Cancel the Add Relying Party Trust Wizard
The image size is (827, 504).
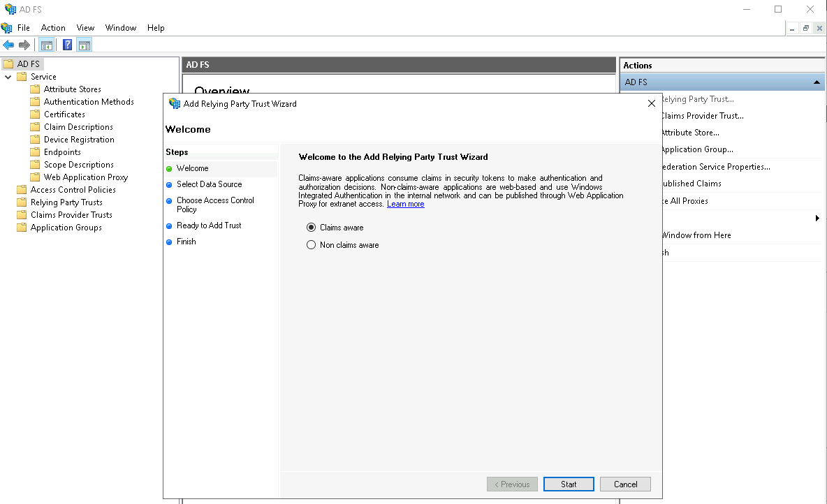click(625, 484)
